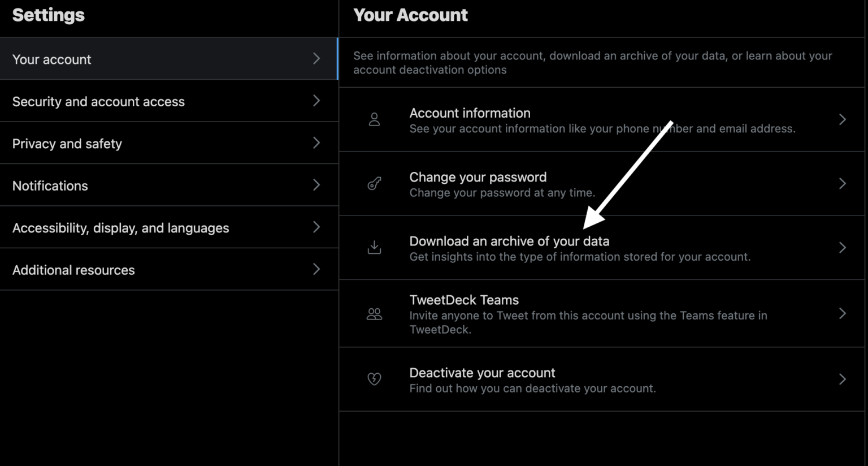Open Accessibility, display, and languages settings
Viewport: 868px width, 466px height.
click(120, 227)
